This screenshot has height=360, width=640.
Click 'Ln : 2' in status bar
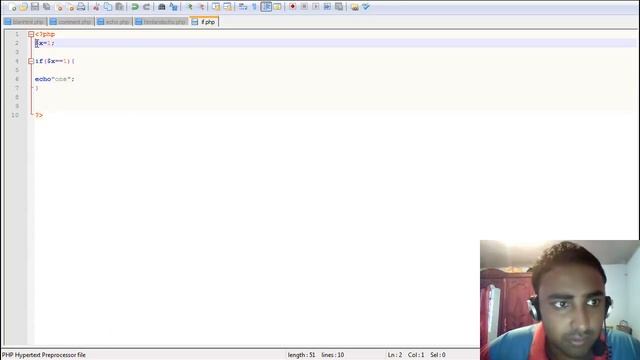tap(395, 355)
